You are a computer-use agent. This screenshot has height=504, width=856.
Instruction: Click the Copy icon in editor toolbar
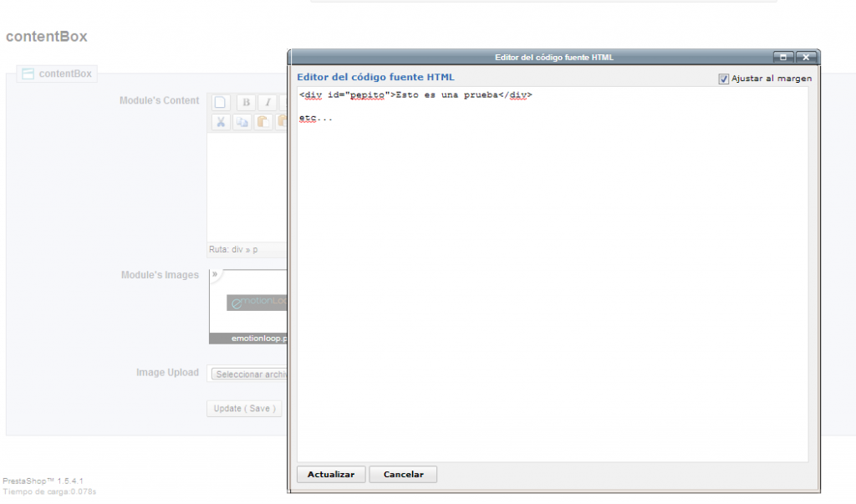pos(242,122)
